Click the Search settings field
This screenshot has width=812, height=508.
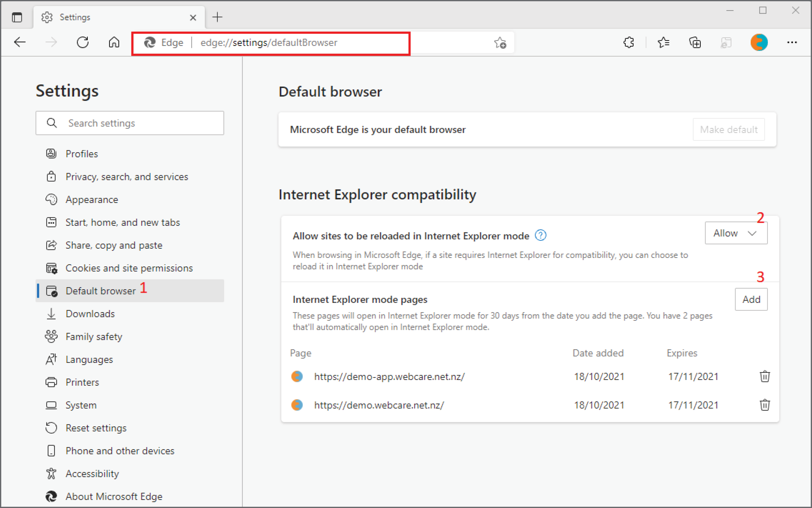coord(129,123)
